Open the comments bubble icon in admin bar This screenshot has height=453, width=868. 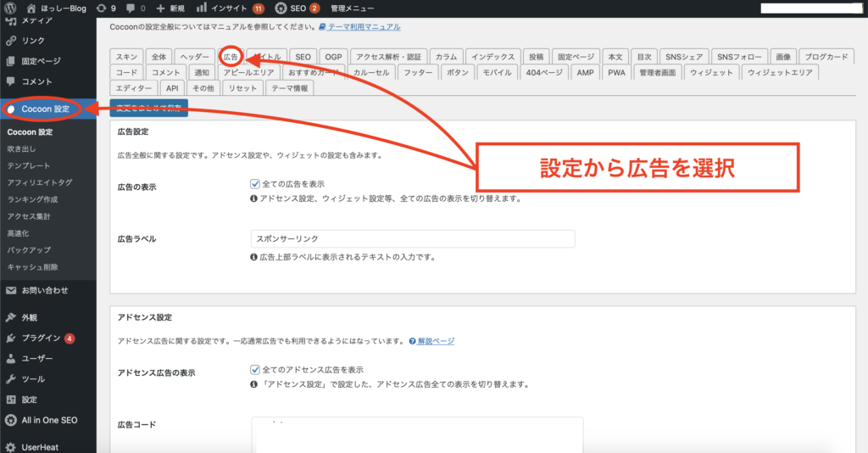[130, 8]
